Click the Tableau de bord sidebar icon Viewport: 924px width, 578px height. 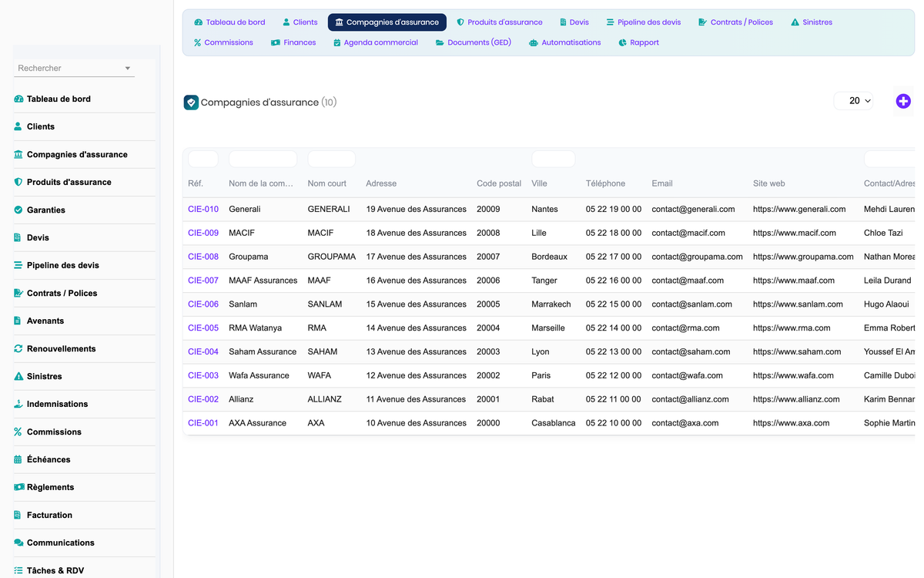(18, 99)
